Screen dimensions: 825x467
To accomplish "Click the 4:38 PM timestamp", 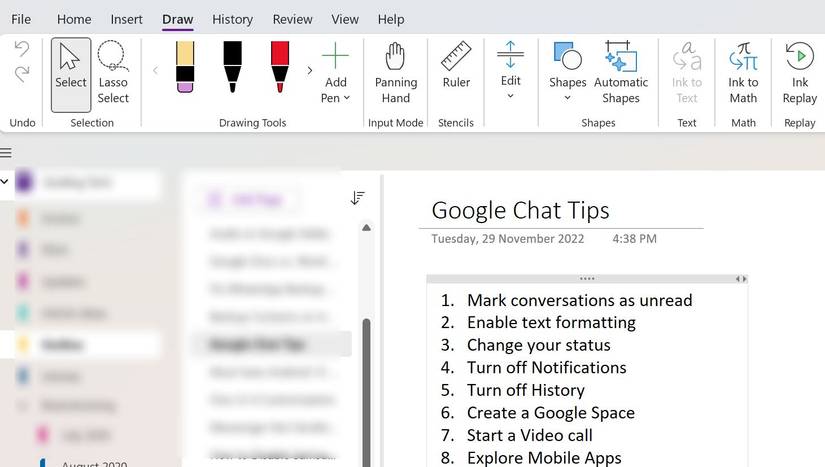I will [x=635, y=239].
